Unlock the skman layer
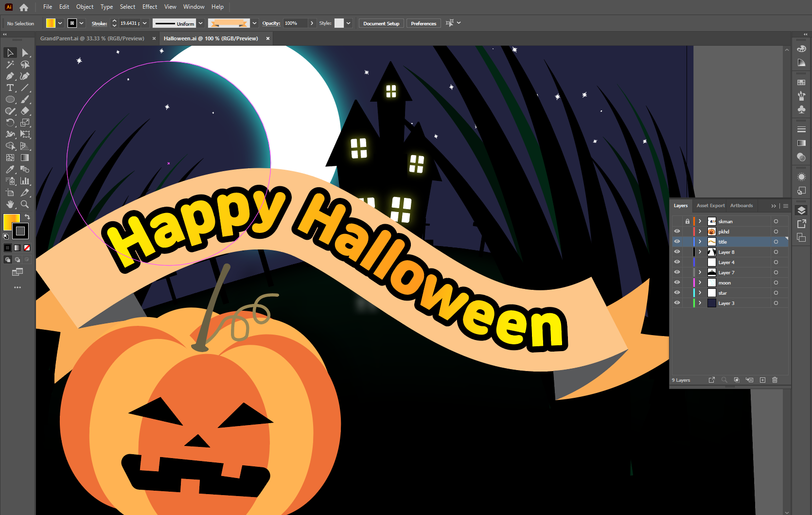Image resolution: width=812 pixels, height=515 pixels. 688,221
